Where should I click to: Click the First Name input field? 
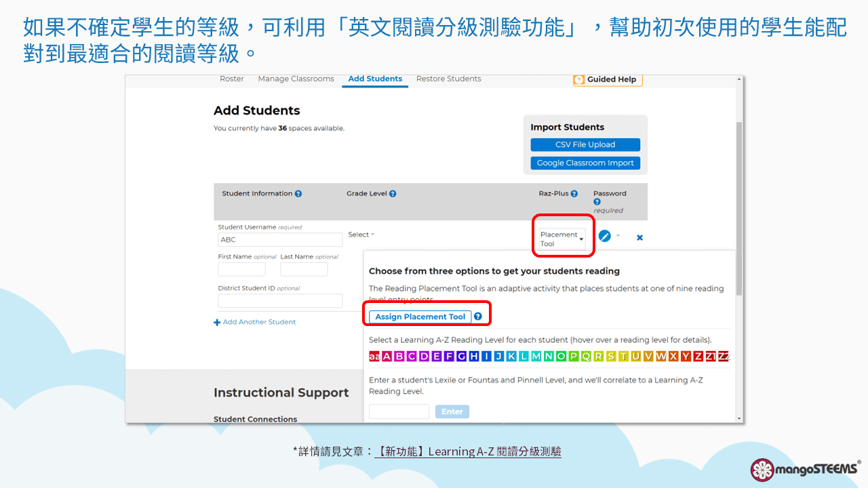242,270
